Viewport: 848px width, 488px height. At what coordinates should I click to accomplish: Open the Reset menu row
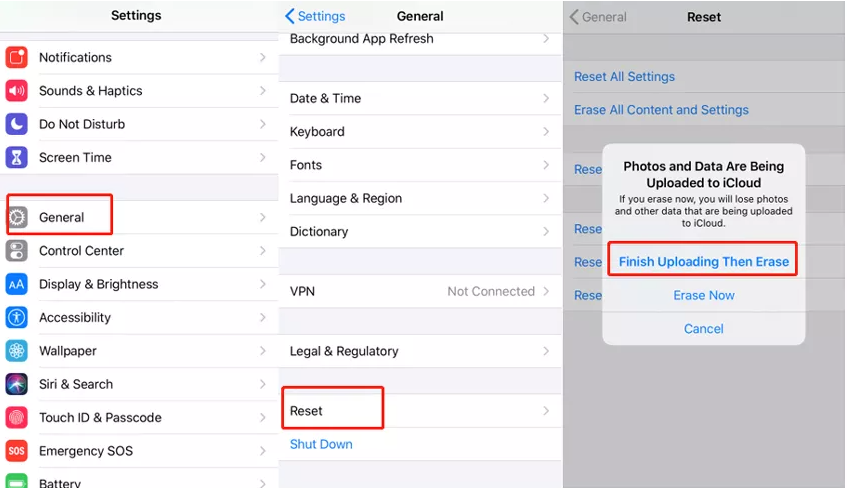tap(420, 411)
